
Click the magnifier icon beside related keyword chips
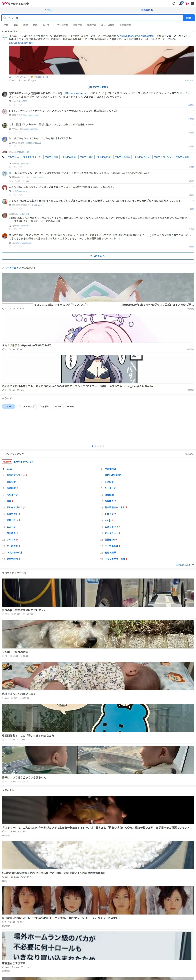[x=3, y=157]
